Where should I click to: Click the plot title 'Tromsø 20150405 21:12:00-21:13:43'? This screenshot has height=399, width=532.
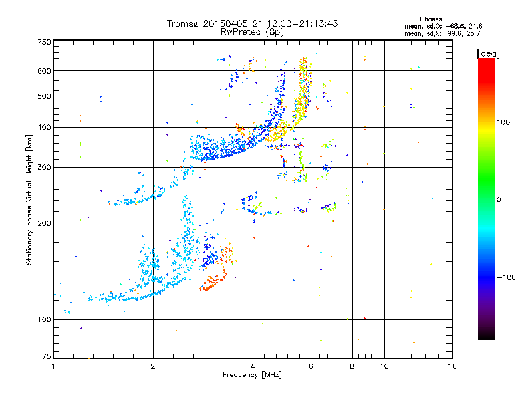coord(252,23)
